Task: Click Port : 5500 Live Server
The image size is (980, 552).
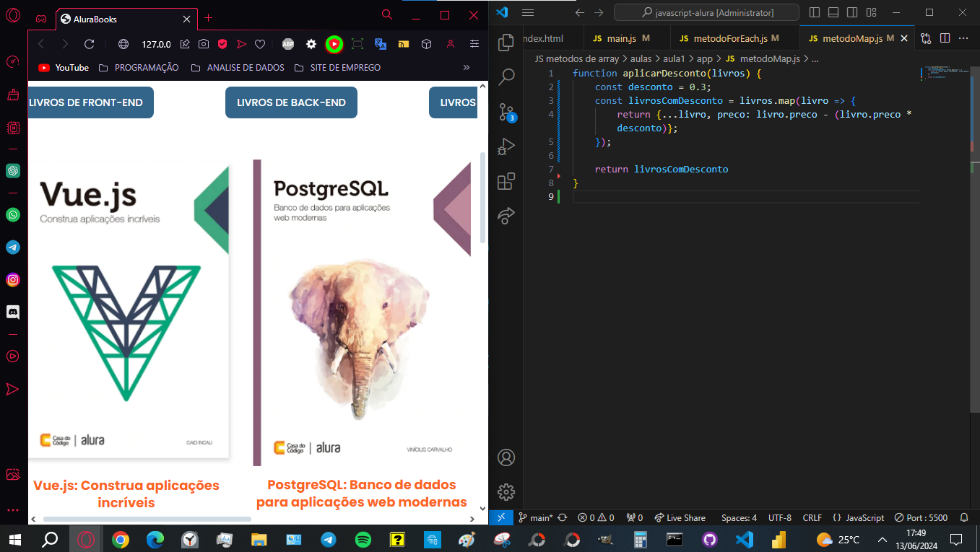Action: click(921, 517)
